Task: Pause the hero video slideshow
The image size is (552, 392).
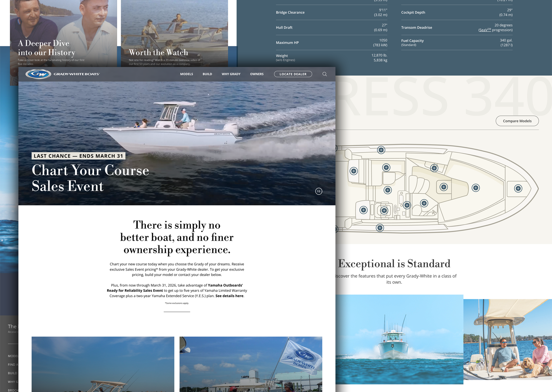Action: (x=318, y=191)
